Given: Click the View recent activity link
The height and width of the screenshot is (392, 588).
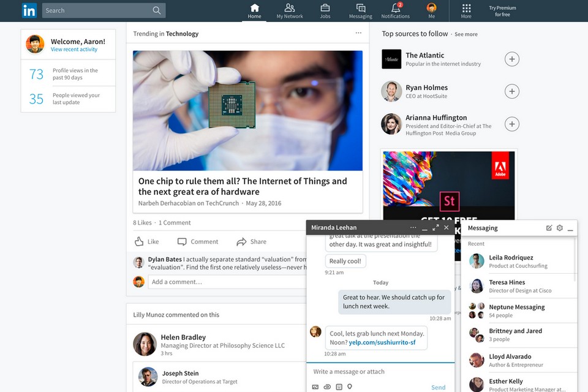Looking at the screenshot, I should [74, 50].
